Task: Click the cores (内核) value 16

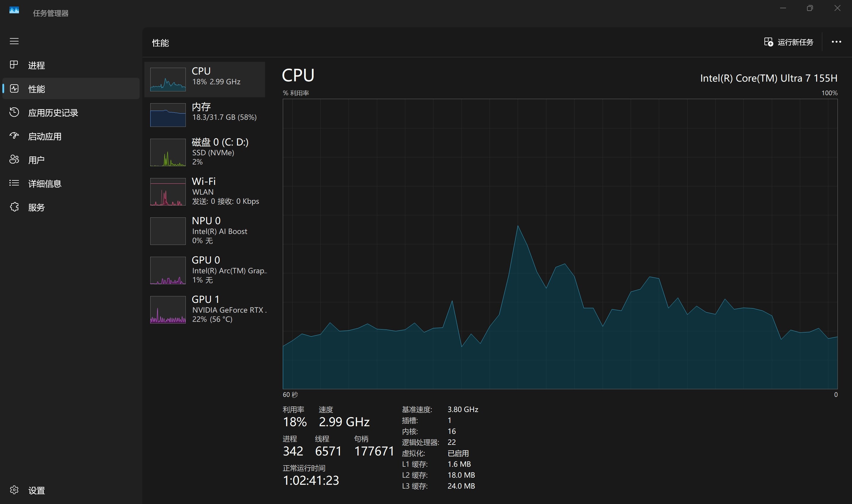Action: [452, 431]
